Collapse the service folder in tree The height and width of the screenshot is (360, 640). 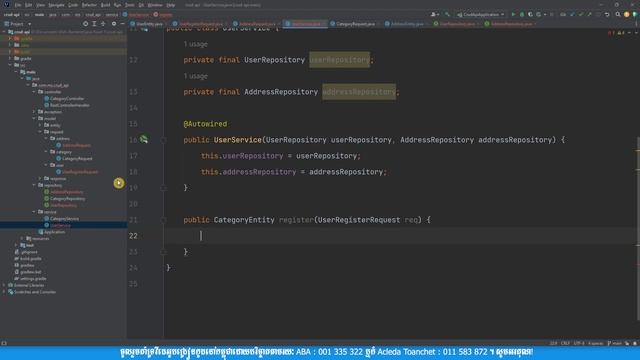[34, 212]
